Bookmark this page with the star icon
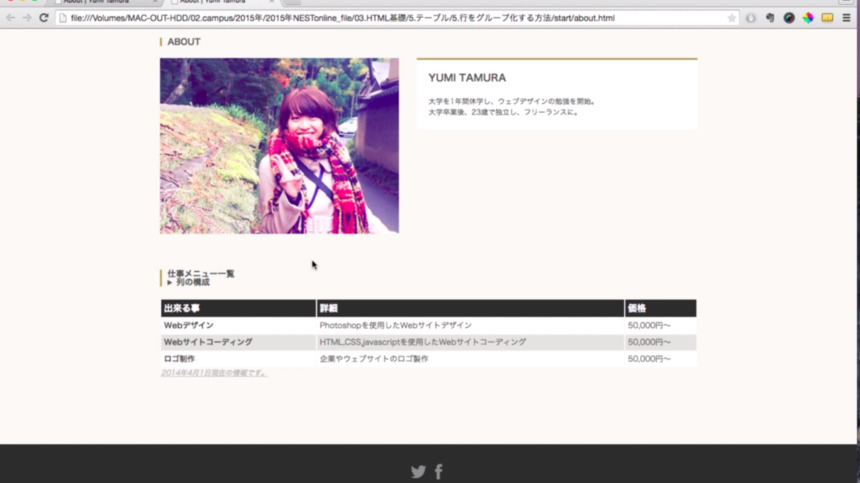The height and width of the screenshot is (483, 860). click(x=732, y=18)
